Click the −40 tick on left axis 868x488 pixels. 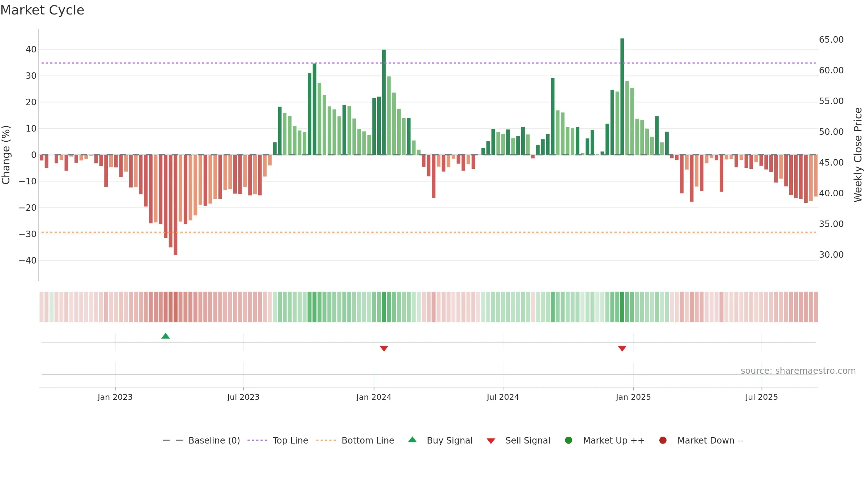point(27,261)
